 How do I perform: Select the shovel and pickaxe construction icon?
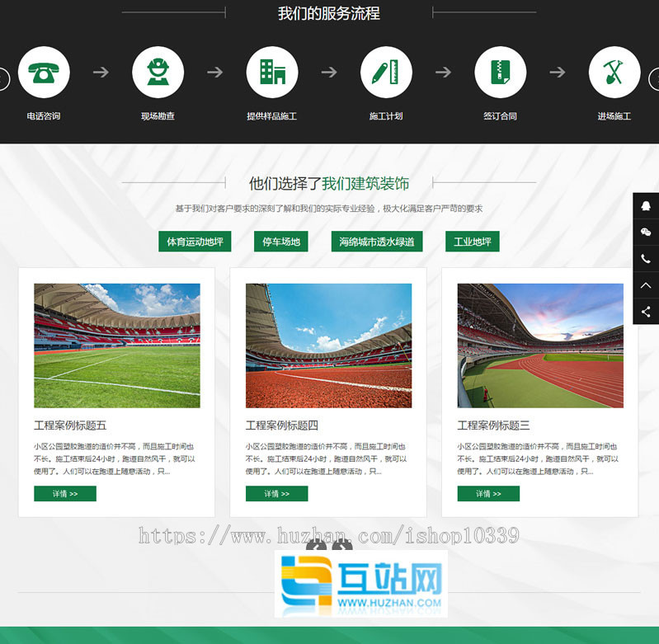click(x=614, y=73)
